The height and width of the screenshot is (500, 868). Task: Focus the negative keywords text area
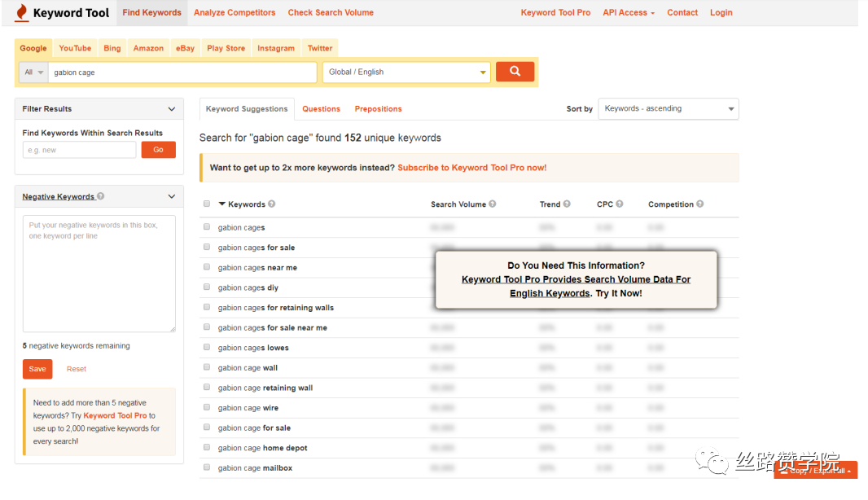(x=99, y=274)
